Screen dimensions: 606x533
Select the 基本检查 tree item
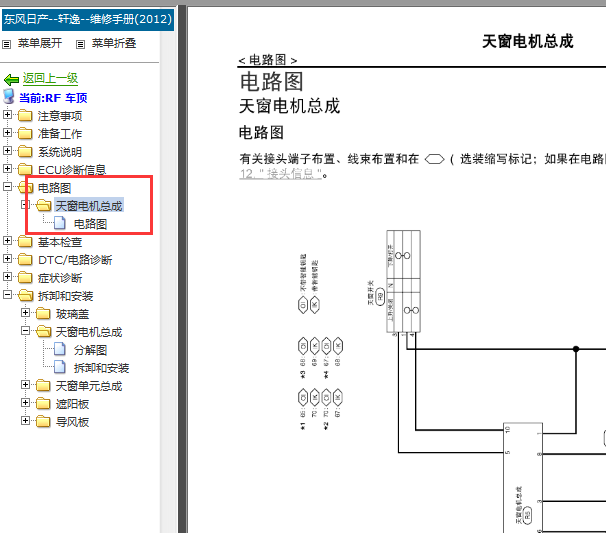coord(60,242)
